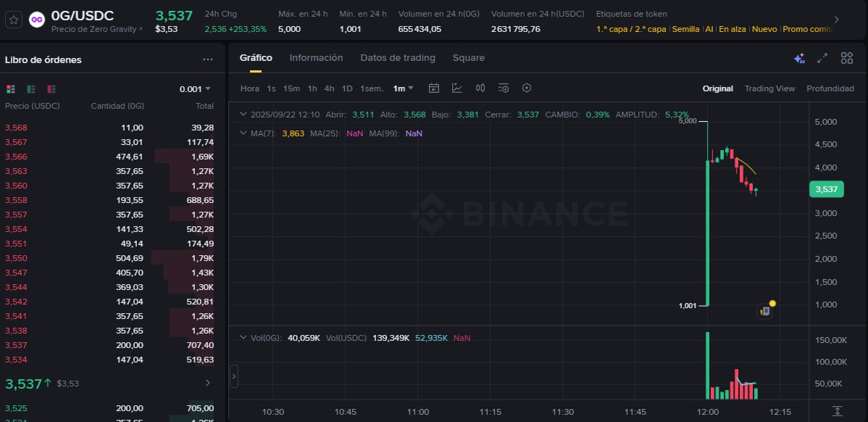Reset chart scale icon at bottom right
The image size is (868, 422).
[838, 411]
